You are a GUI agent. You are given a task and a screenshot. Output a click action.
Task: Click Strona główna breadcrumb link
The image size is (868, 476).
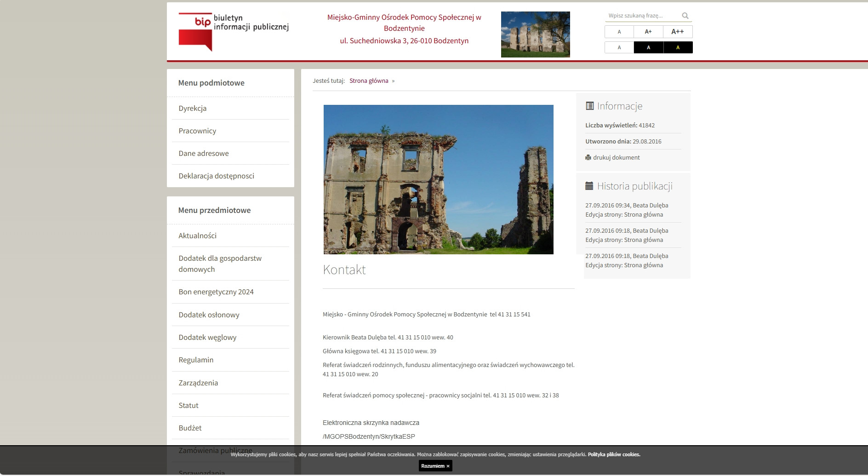coord(369,80)
